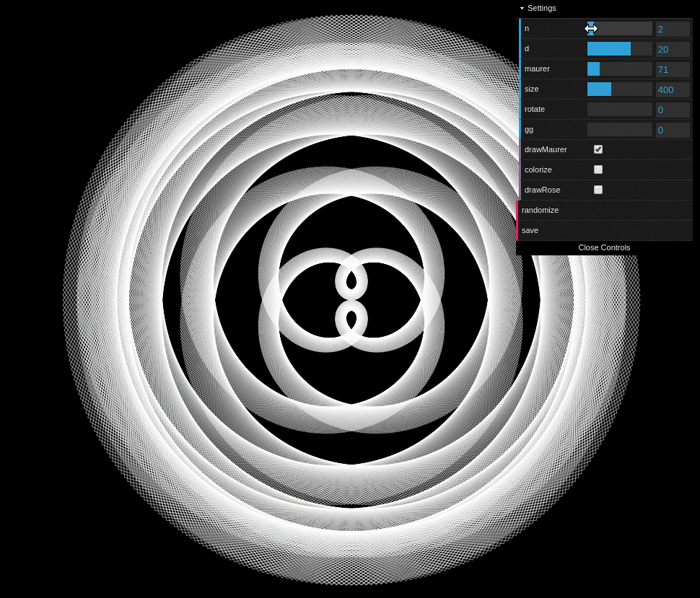Click Close Controls at panel bottom
The width and height of the screenshot is (700, 598).
604,247
